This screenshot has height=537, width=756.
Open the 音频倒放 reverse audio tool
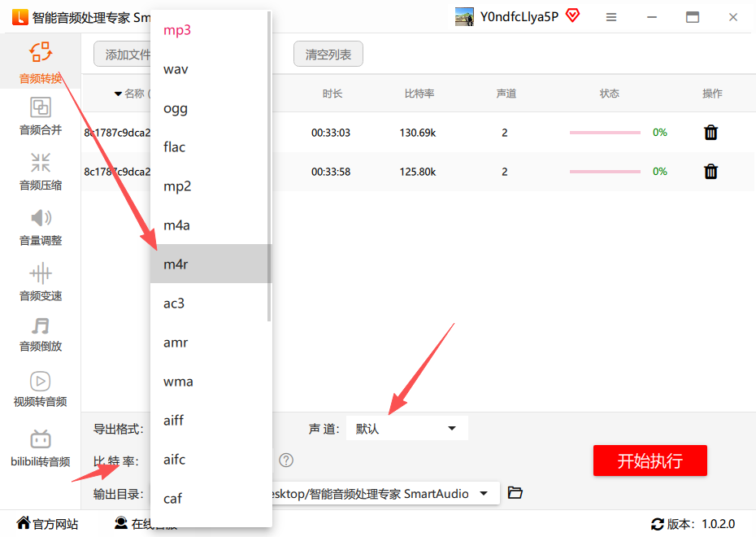41,334
